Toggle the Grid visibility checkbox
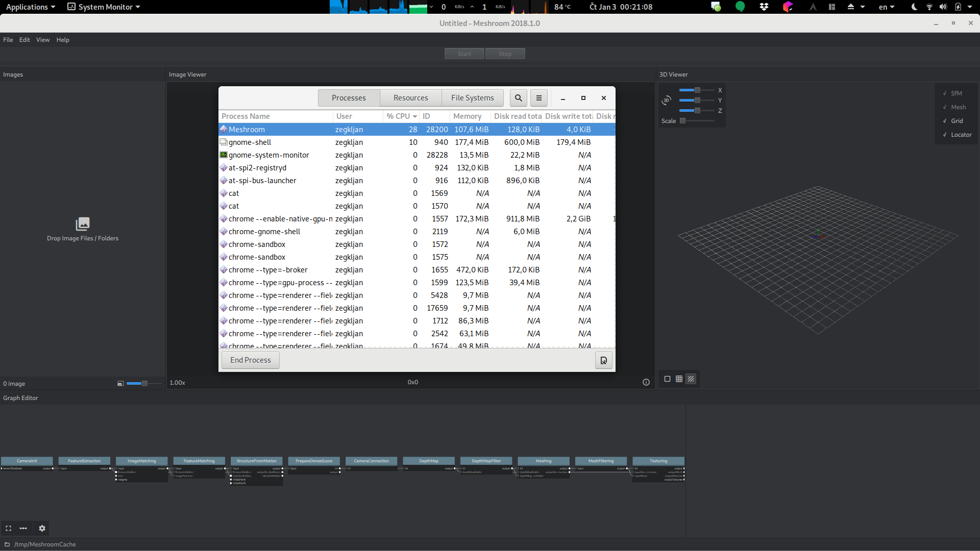This screenshot has height=551, width=980. pos(945,121)
